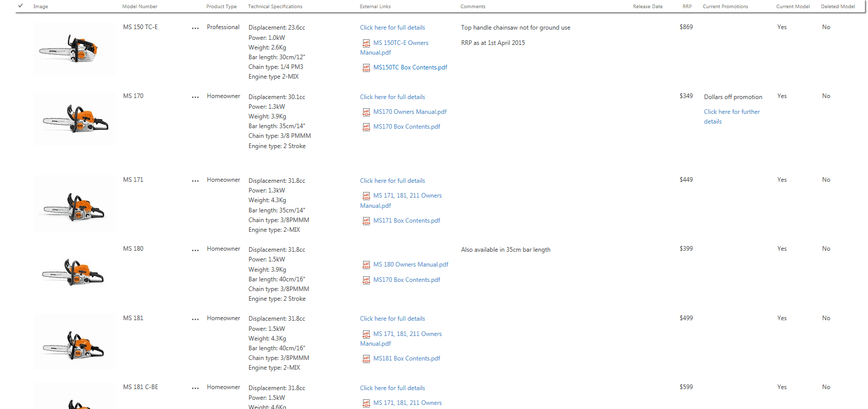868x409 pixels.
Task: Click the PDF icon for MS 180 Owners Manual
Action: 366,264
